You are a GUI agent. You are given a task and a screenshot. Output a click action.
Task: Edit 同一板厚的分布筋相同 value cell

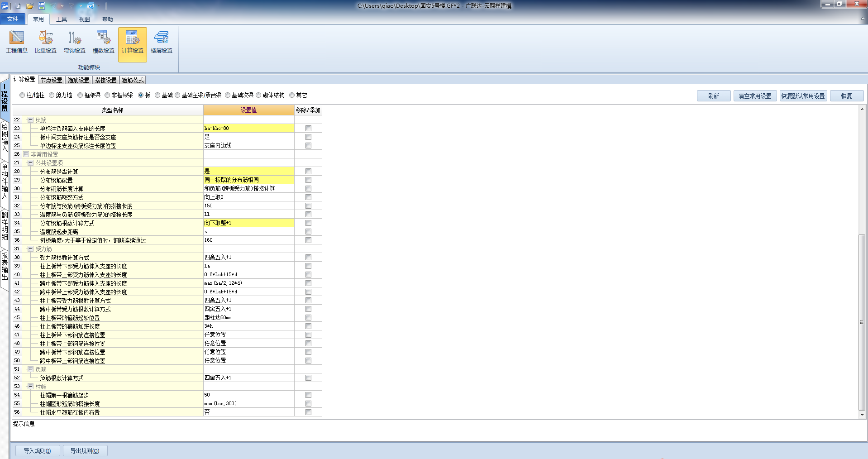point(248,180)
